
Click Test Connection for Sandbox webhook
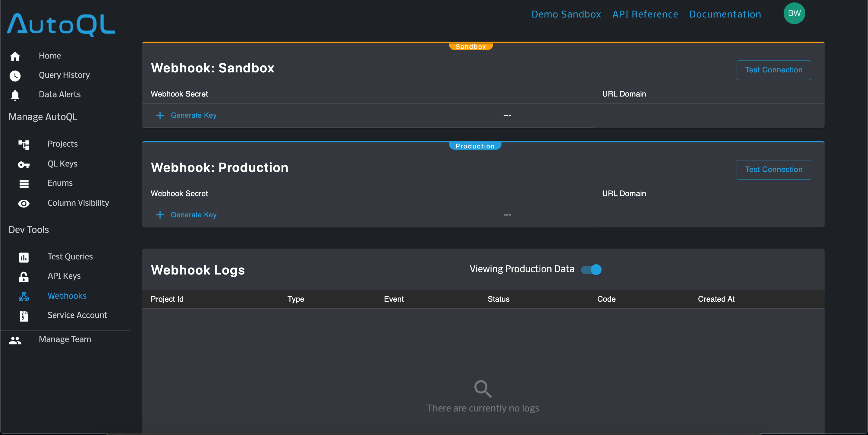774,70
